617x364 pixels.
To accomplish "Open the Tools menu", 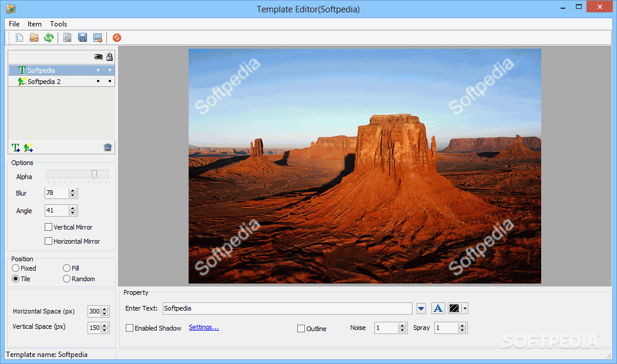I will coord(58,24).
